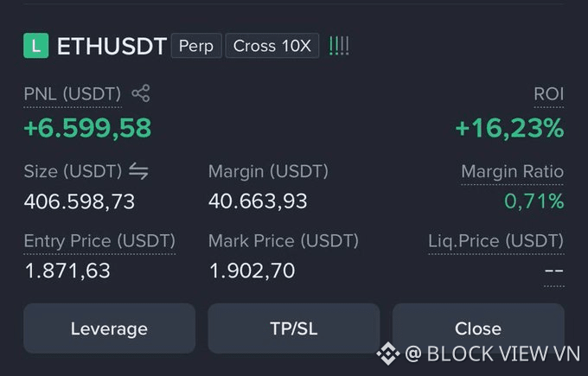This screenshot has height=376, width=588.
Task: Click the liquidation price dashes value
Action: (554, 271)
